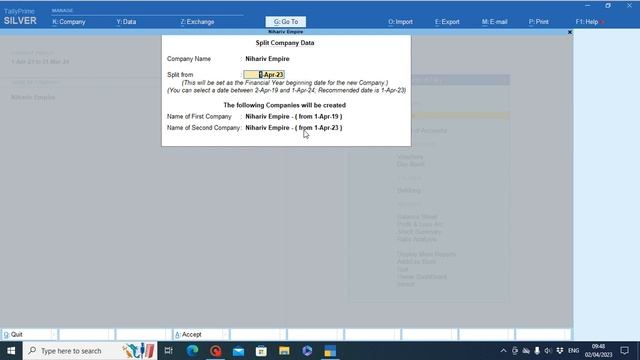
Task: Click the G: Go To button
Action: (286, 22)
